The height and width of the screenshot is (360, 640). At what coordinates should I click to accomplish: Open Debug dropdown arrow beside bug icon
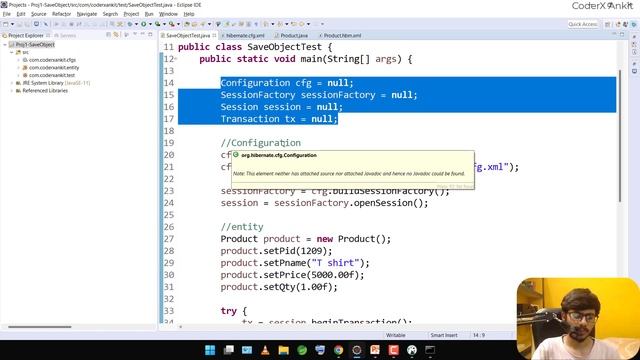pyautogui.click(x=136, y=24)
